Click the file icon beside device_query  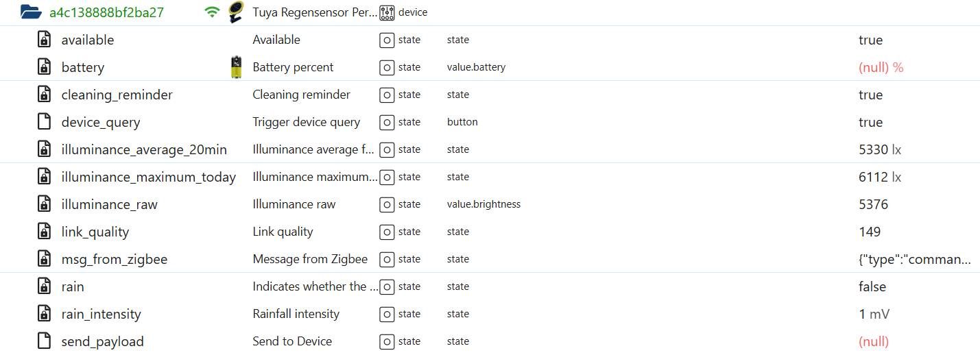[x=44, y=122]
